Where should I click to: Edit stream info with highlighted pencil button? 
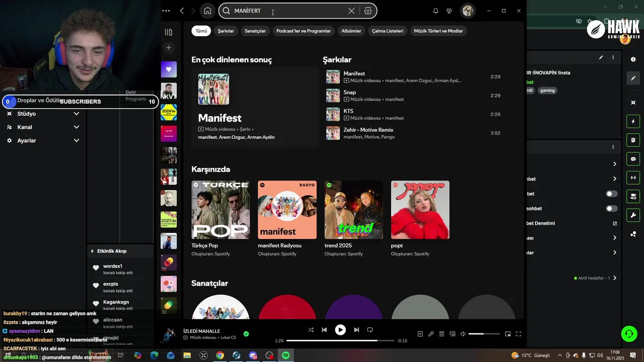(633, 78)
